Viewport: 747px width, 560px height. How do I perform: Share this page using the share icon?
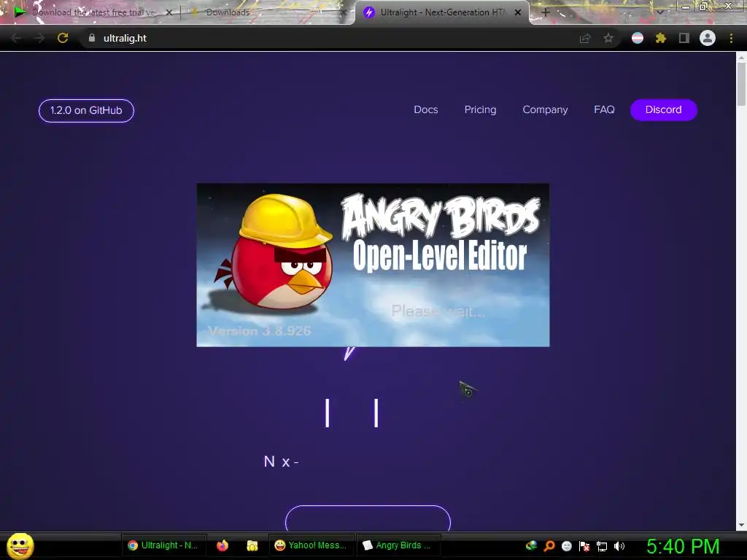[x=585, y=38]
